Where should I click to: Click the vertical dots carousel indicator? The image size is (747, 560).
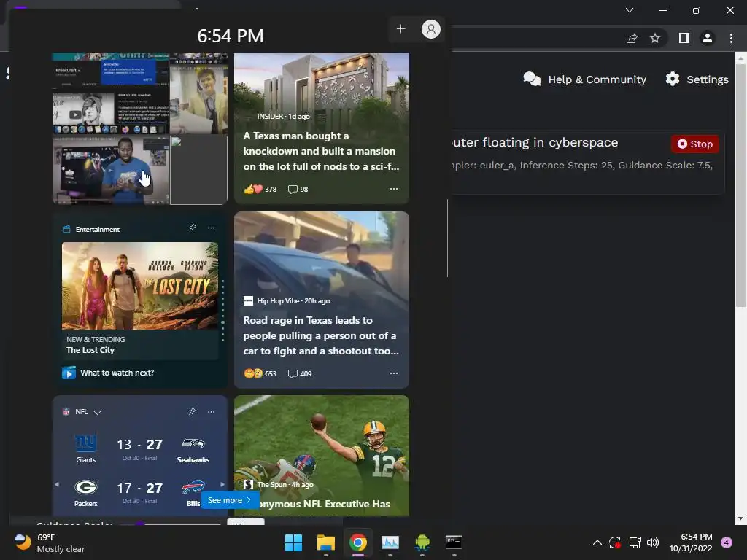[222, 311]
